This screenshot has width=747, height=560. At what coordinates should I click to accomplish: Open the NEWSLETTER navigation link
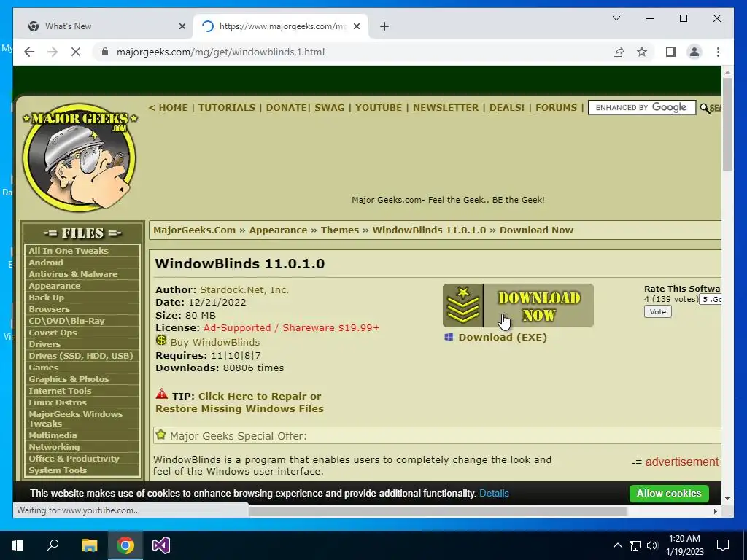click(x=446, y=108)
